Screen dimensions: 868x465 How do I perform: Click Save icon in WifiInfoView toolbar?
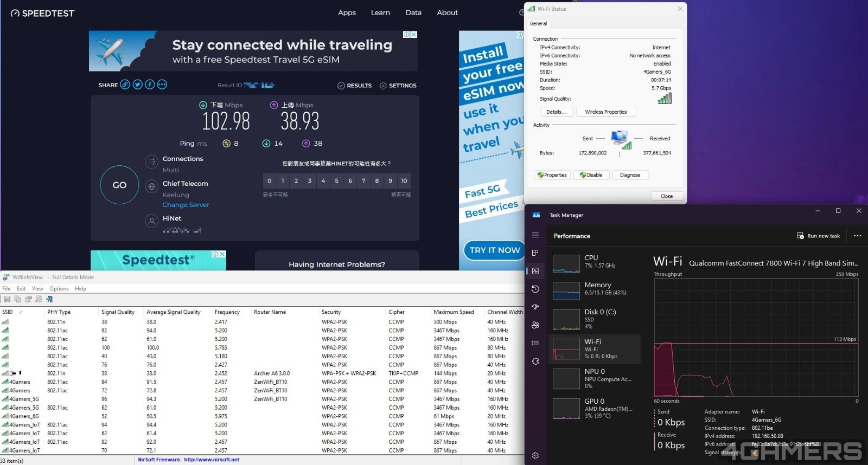pyautogui.click(x=7, y=299)
